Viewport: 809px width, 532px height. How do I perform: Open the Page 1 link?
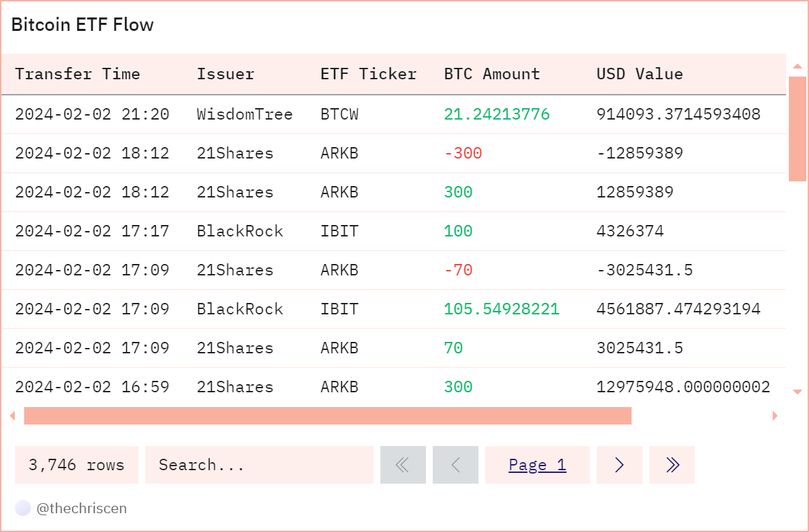[x=538, y=465]
